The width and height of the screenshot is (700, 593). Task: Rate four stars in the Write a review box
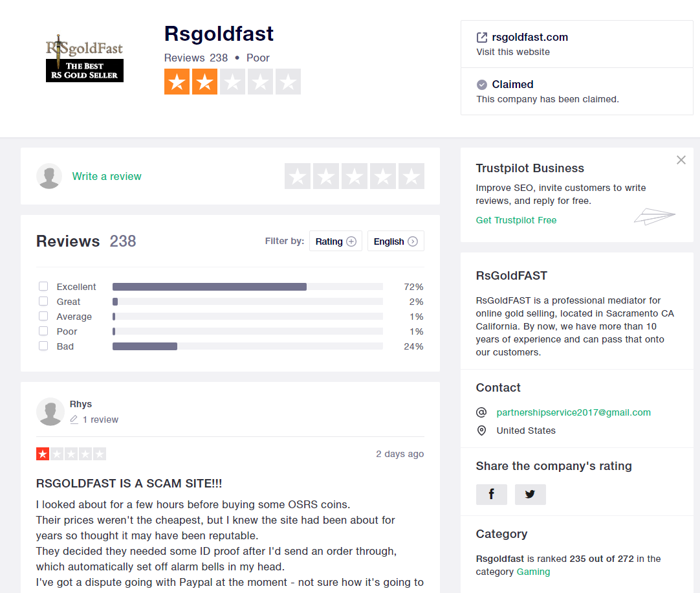point(383,176)
